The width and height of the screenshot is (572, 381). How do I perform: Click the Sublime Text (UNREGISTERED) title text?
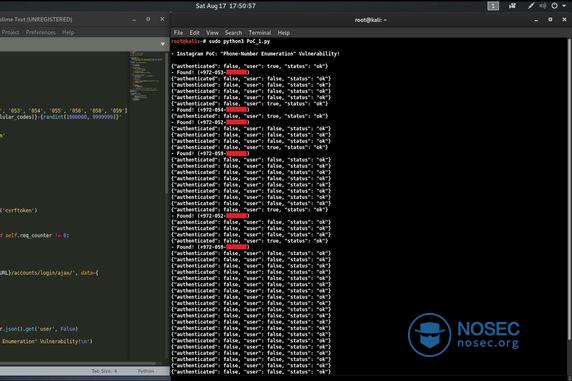click(36, 19)
